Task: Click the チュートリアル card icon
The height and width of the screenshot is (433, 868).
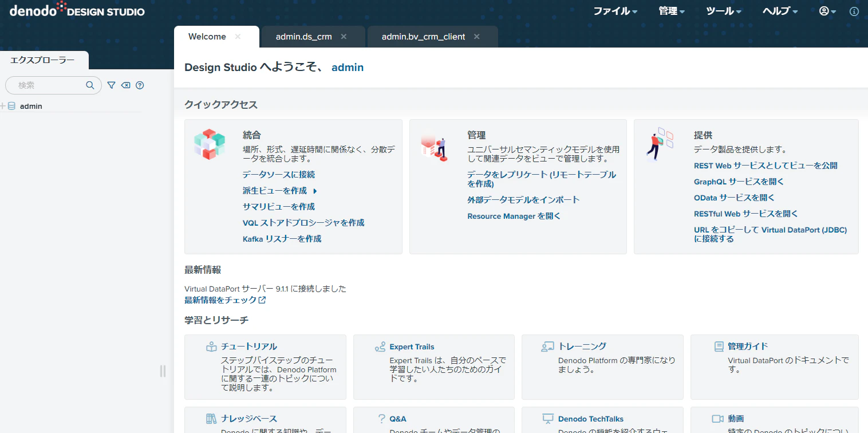Action: (x=211, y=347)
